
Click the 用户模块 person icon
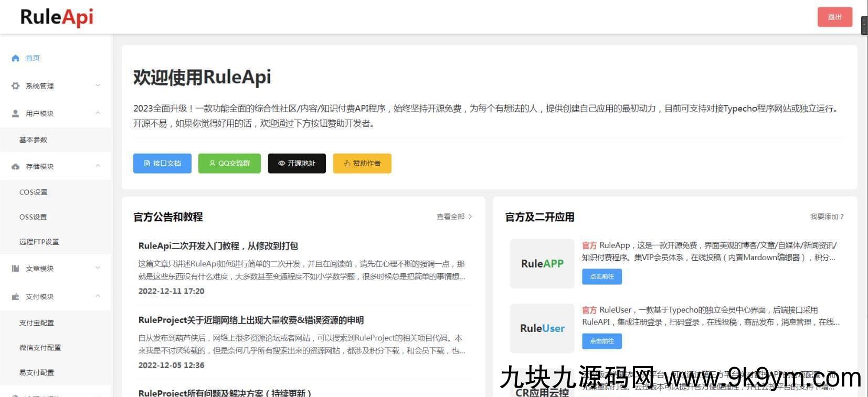[x=15, y=113]
